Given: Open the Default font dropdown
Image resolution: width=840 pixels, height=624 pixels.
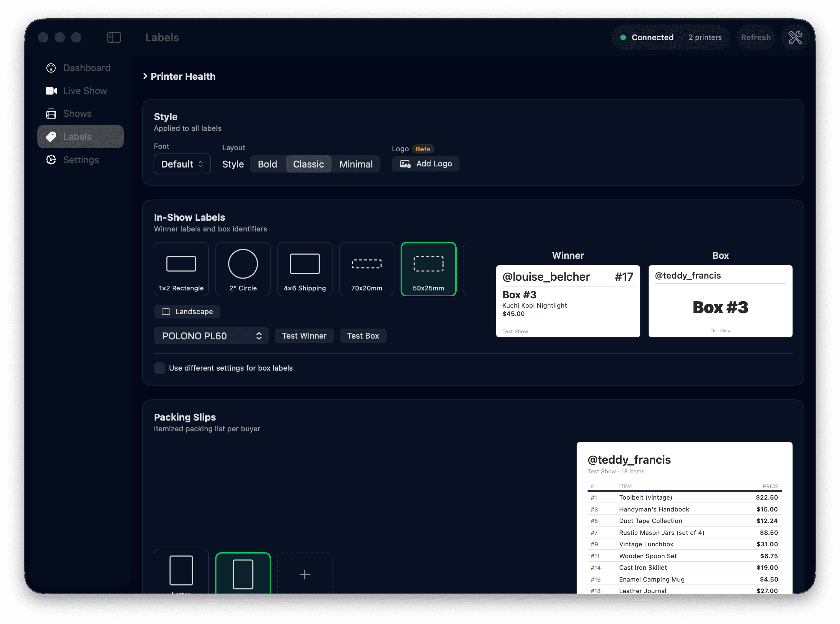Looking at the screenshot, I should [x=182, y=164].
